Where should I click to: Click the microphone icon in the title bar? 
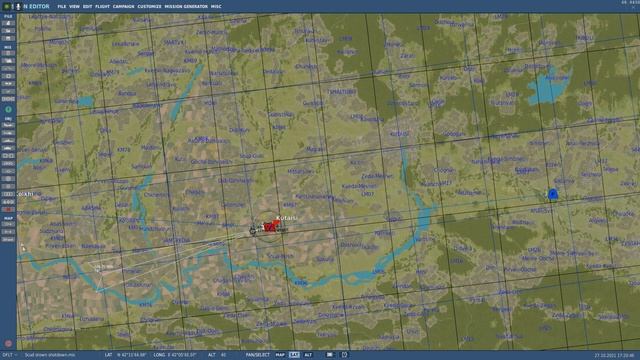18,7
